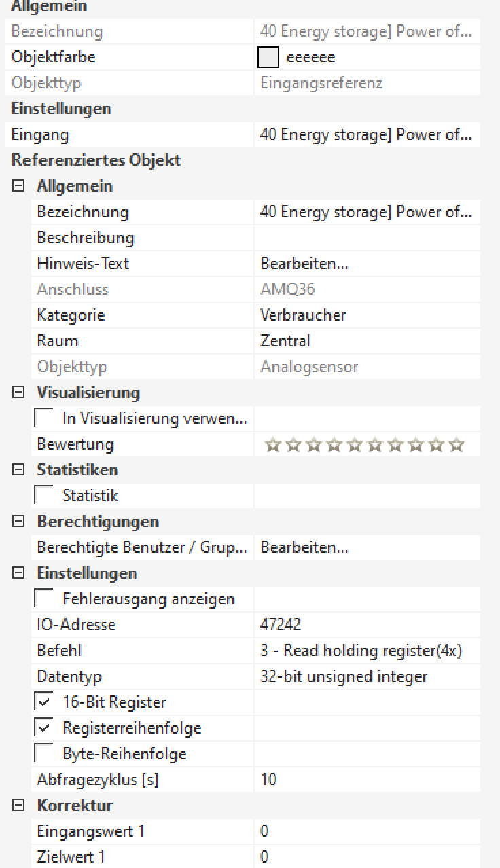The height and width of the screenshot is (868, 500).
Task: Click the fifth star in Bewertung row
Action: click(355, 446)
